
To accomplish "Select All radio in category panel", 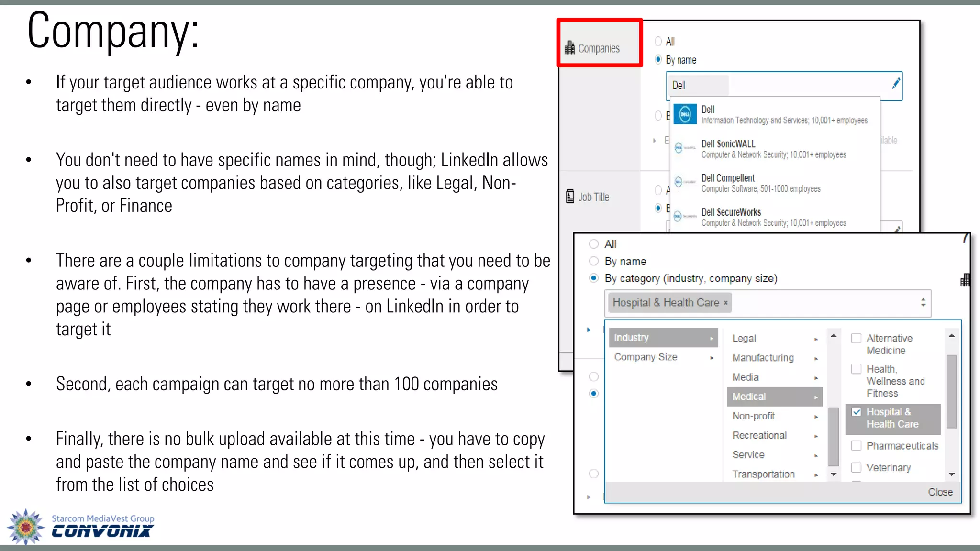I will click(594, 244).
